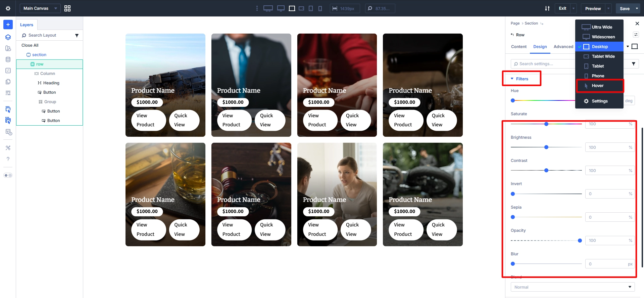Switch to the Advanced tab
The image size is (644, 298).
tap(563, 47)
